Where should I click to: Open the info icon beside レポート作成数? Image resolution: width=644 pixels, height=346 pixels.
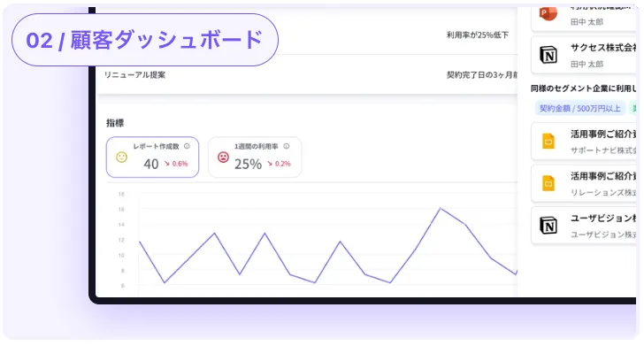click(187, 146)
